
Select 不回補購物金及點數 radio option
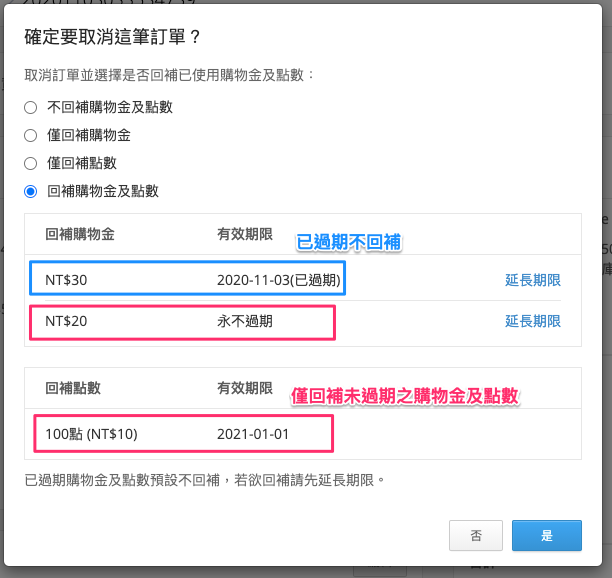30,107
